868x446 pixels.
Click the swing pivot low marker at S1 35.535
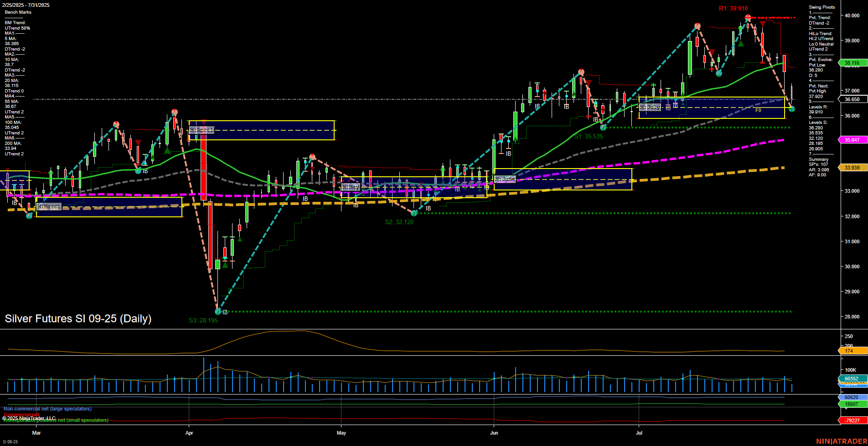(603, 128)
